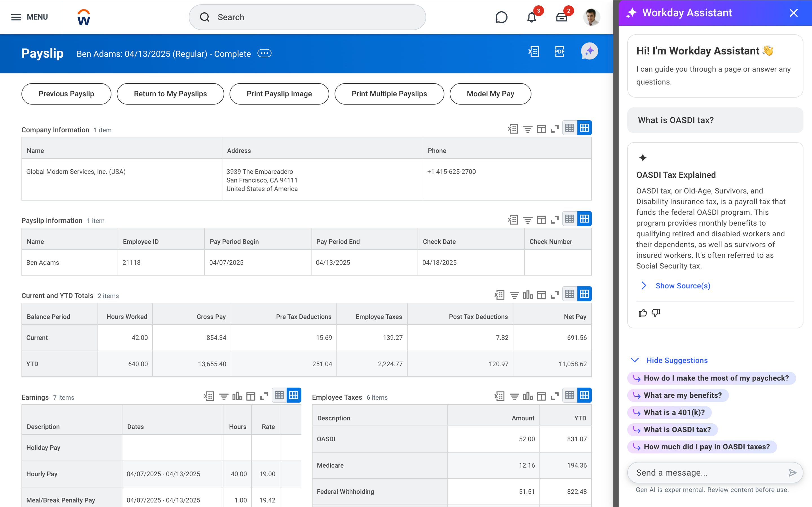Open the inbox tray icon

(x=561, y=17)
